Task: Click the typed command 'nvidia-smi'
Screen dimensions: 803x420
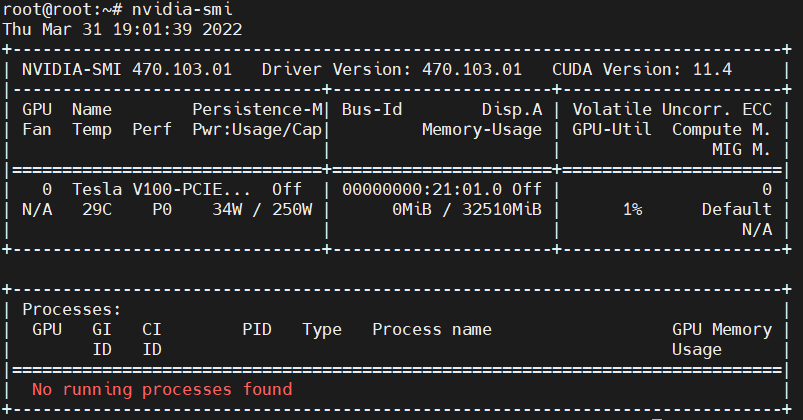Action: point(182,9)
